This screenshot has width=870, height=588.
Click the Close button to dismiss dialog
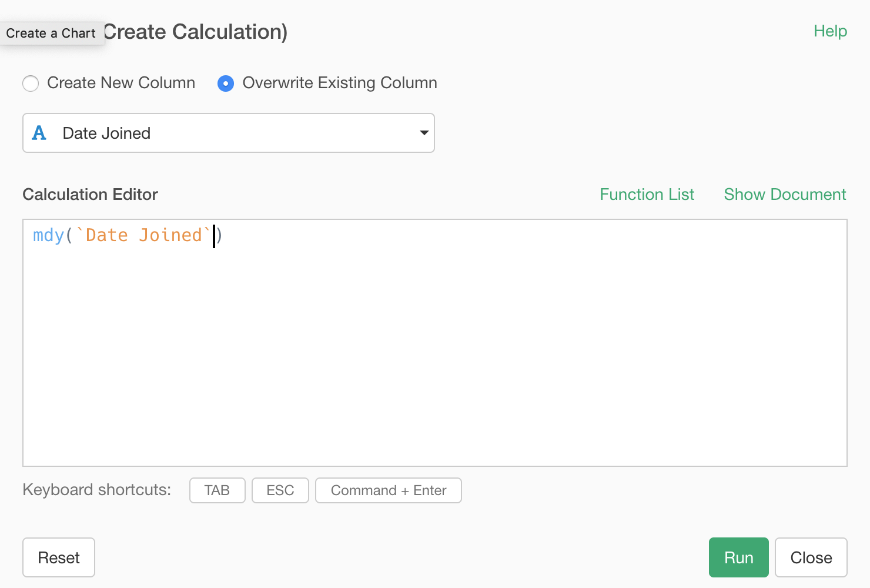click(811, 557)
